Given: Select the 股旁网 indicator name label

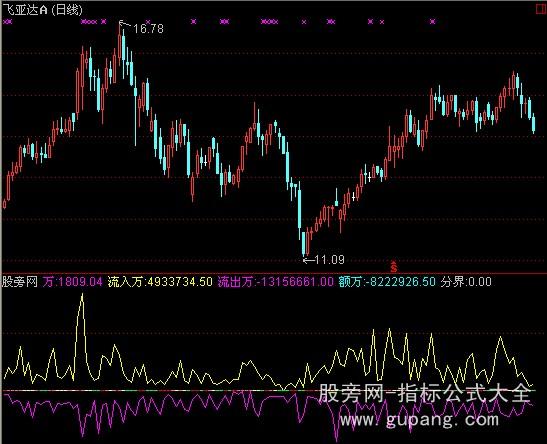Looking at the screenshot, I should click(x=20, y=281).
